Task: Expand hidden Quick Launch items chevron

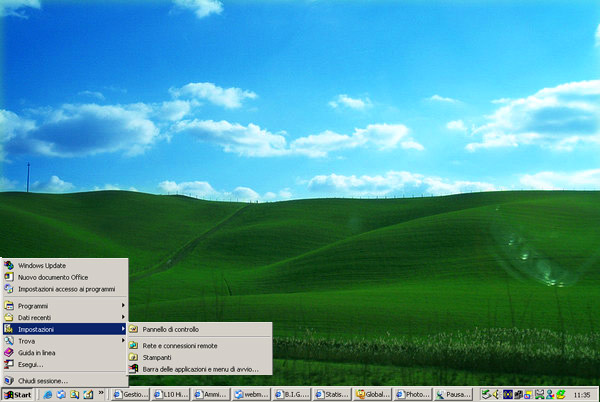Action: tap(101, 392)
